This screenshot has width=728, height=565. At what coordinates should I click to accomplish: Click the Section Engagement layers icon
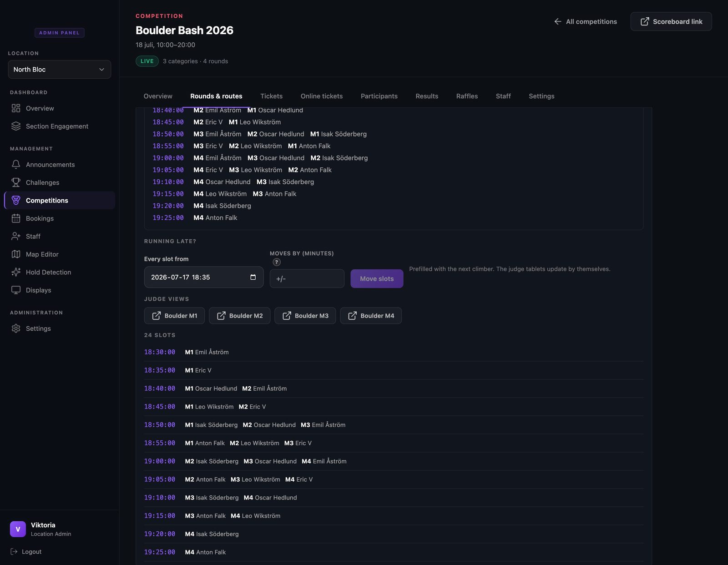pos(16,126)
